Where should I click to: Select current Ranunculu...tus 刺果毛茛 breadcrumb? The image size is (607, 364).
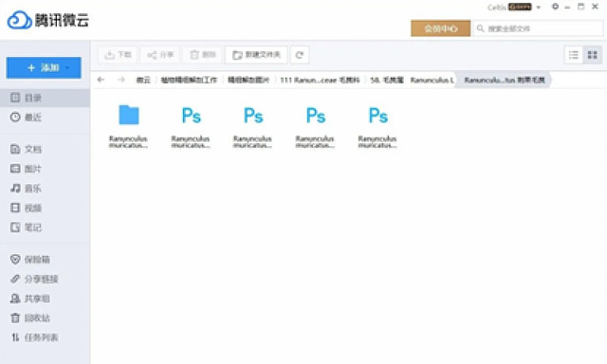coord(505,80)
